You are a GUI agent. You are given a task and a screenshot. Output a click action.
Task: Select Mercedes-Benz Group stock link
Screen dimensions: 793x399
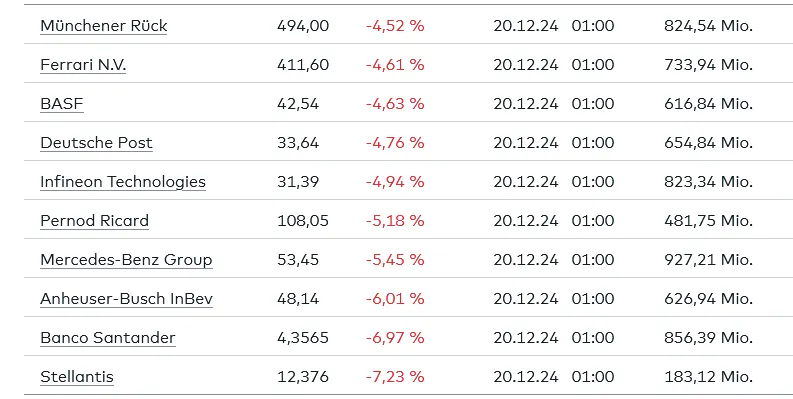pyautogui.click(x=126, y=259)
